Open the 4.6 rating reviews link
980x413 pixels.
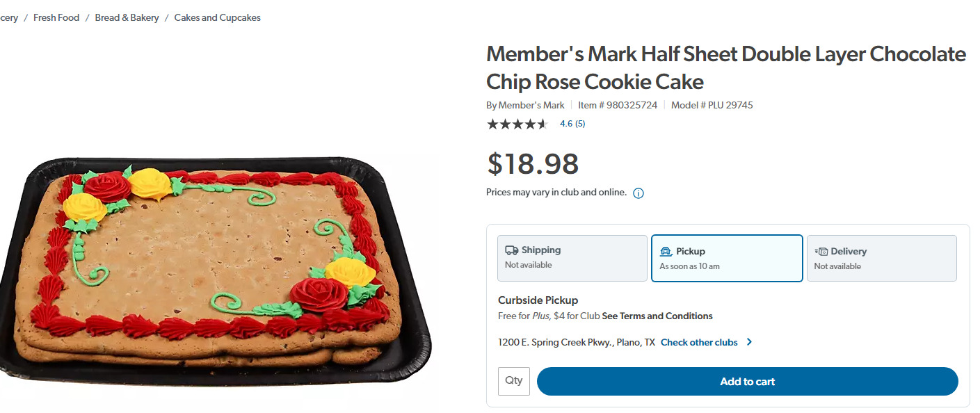pyautogui.click(x=572, y=124)
